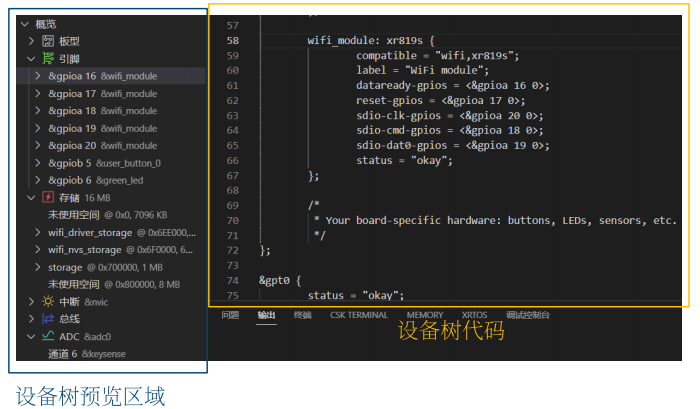Switch to the MEMORY tab

[425, 315]
